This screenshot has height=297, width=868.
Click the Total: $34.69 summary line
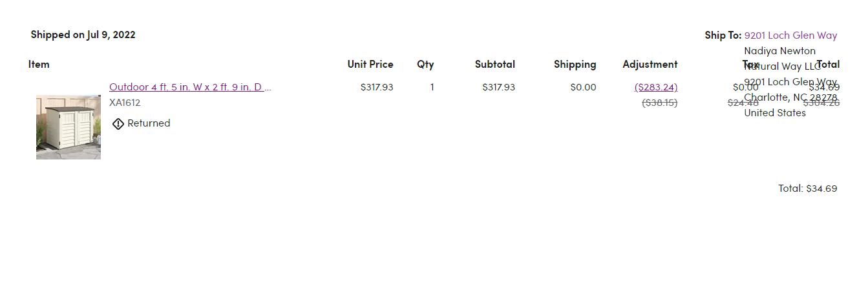coord(808,189)
